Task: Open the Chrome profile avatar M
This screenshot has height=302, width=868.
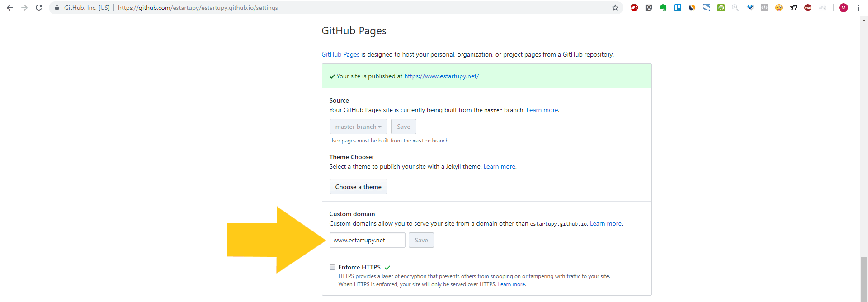Action: (x=844, y=8)
